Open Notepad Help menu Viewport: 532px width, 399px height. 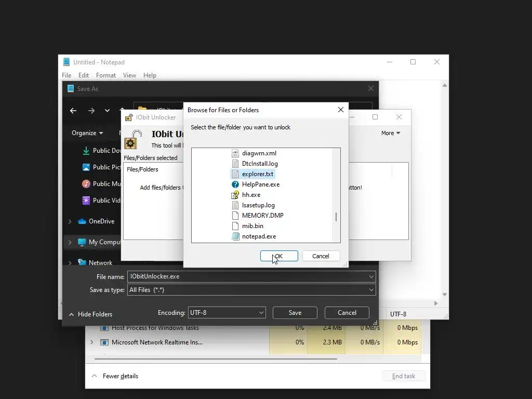coord(150,75)
